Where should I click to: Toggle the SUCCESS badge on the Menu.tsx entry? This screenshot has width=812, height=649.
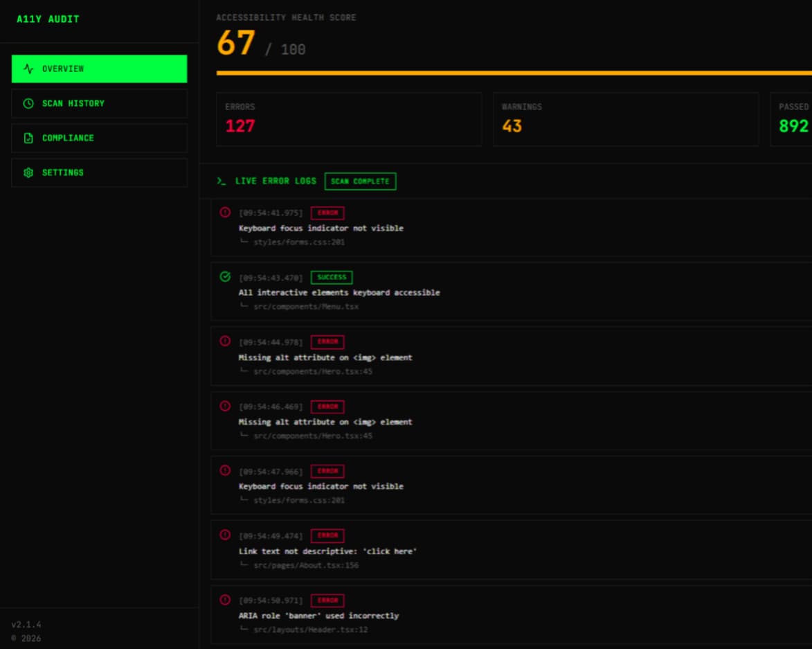pos(332,277)
